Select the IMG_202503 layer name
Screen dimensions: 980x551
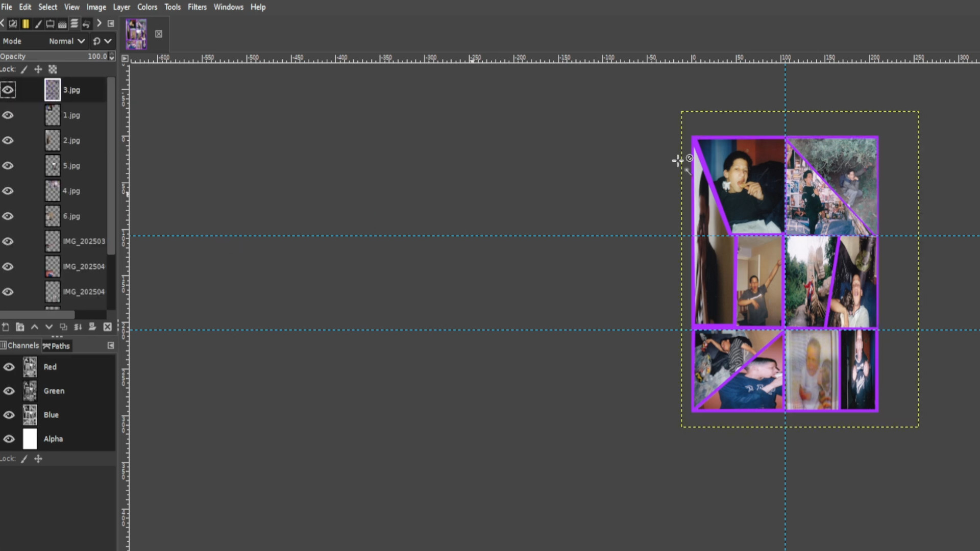click(x=84, y=241)
